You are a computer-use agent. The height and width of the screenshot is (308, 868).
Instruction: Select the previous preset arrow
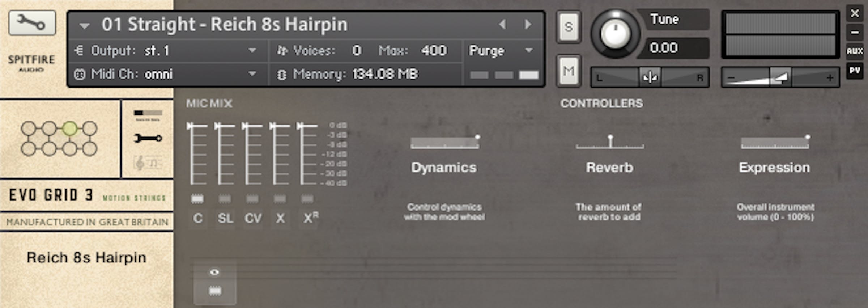point(502,24)
